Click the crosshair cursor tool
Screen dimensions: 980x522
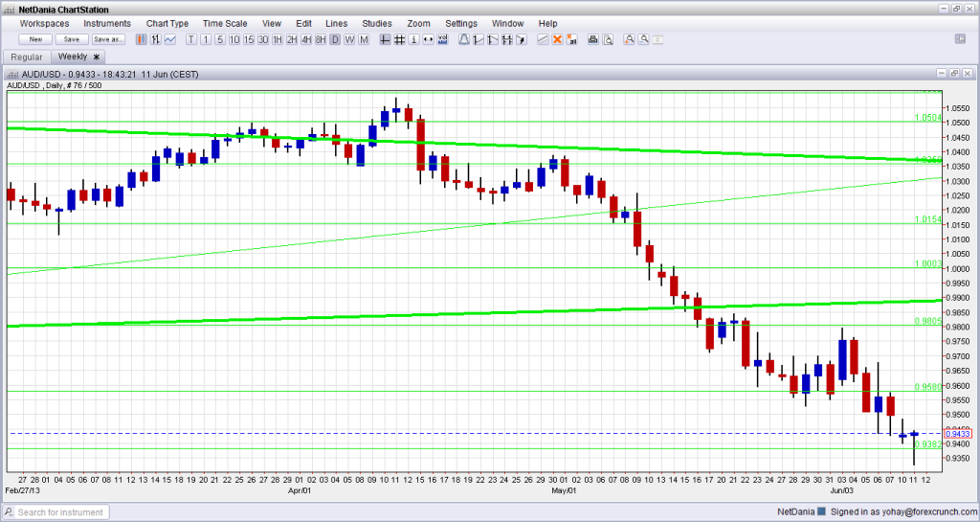pos(385,39)
